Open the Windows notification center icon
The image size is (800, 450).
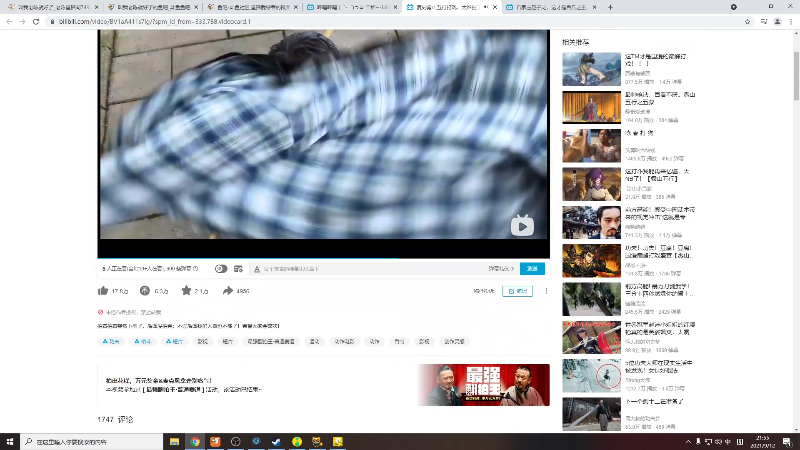tap(787, 442)
